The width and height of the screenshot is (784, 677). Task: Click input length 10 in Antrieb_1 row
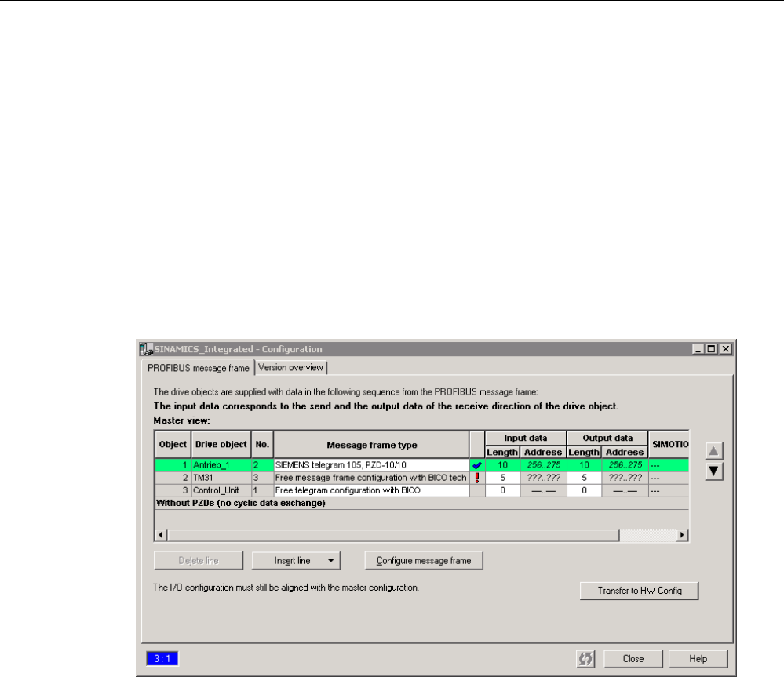502,465
